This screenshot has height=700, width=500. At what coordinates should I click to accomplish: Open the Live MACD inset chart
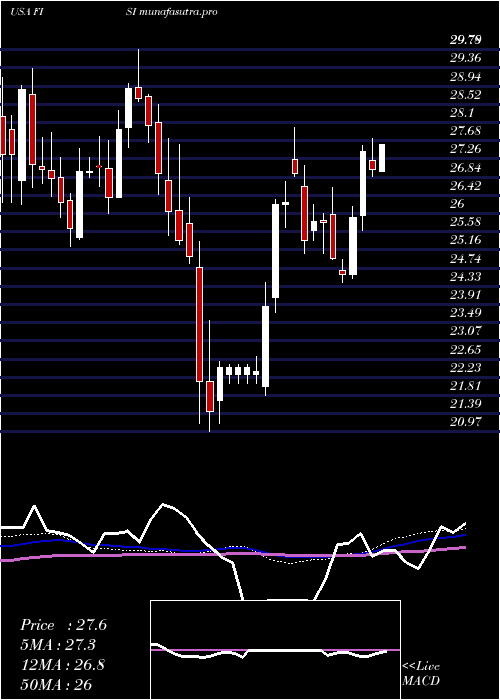point(275,650)
